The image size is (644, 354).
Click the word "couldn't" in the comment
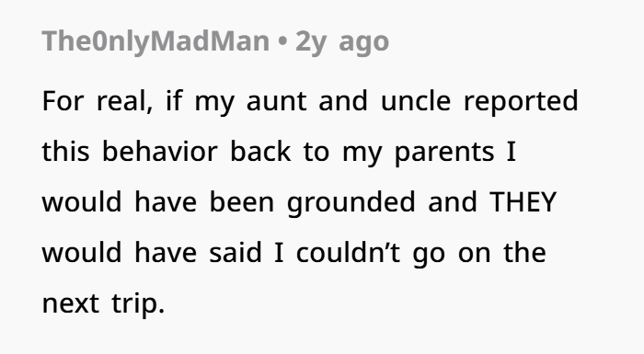[348, 252]
